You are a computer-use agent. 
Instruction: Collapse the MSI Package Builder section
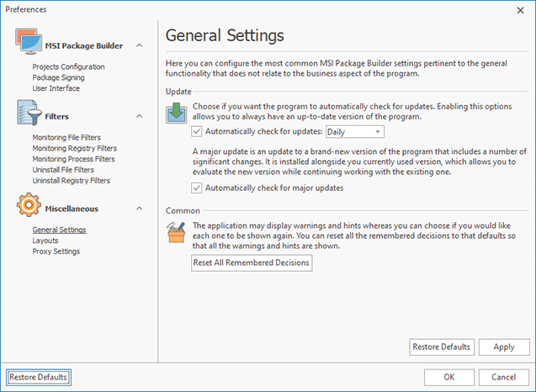[x=140, y=45]
